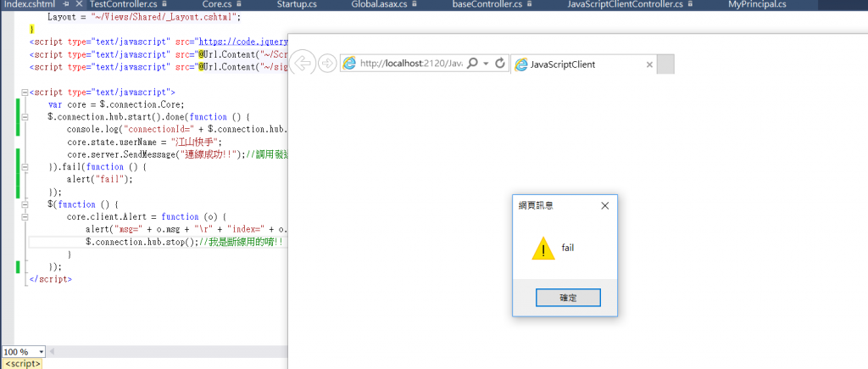Image resolution: width=868 pixels, height=369 pixels.
Task: Open the 100 % zoom dropdown
Action: click(x=42, y=352)
